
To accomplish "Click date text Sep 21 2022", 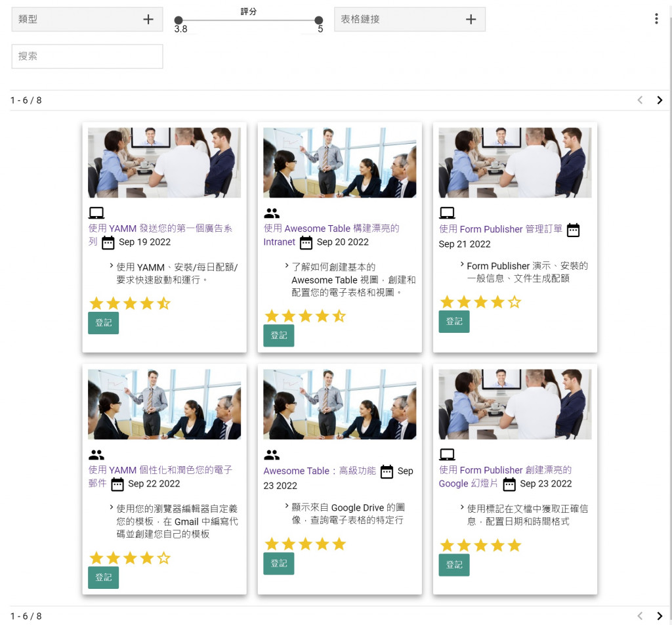I will click(x=465, y=244).
